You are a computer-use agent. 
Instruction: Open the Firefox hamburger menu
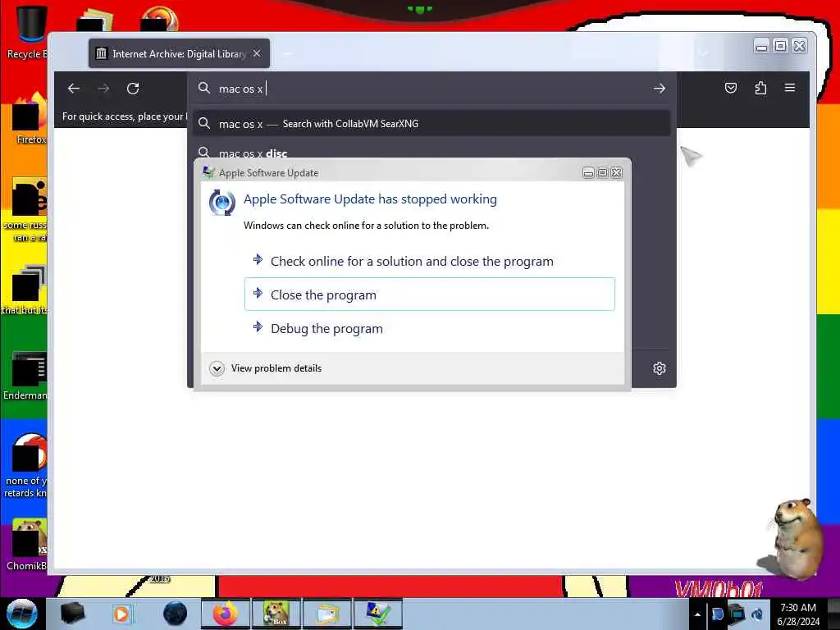[790, 87]
